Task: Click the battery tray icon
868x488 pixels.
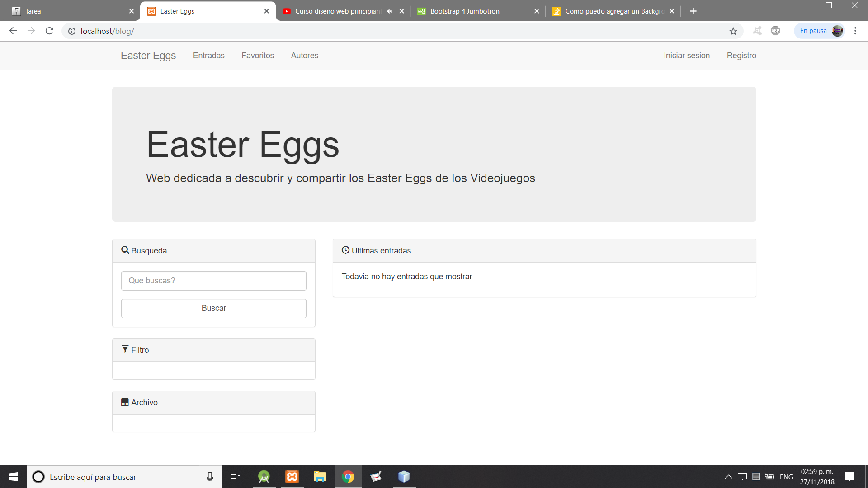Action: [x=769, y=477]
